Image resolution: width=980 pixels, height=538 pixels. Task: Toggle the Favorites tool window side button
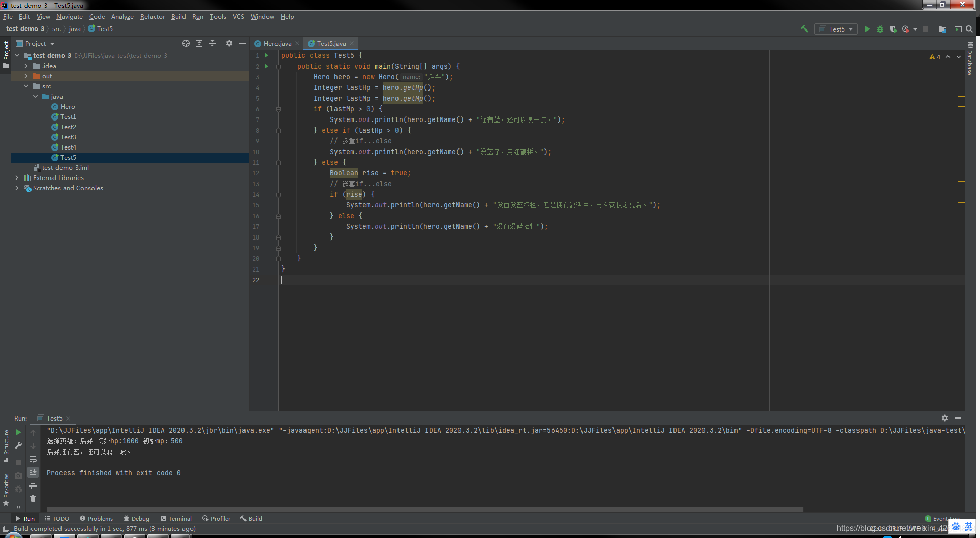(6, 489)
